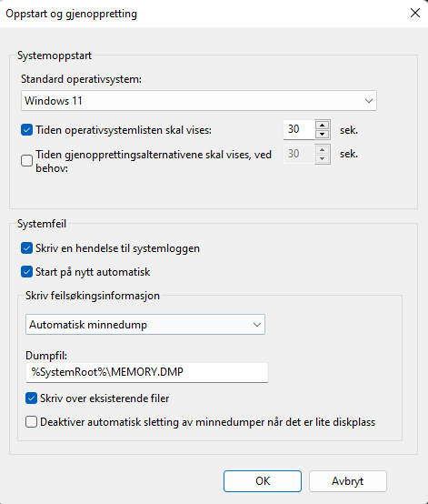Click the OK button
The width and height of the screenshot is (428, 504).
[x=263, y=481]
